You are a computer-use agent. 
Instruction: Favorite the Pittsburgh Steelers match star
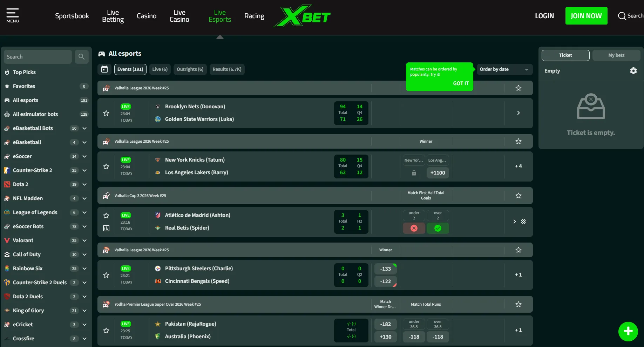click(106, 275)
